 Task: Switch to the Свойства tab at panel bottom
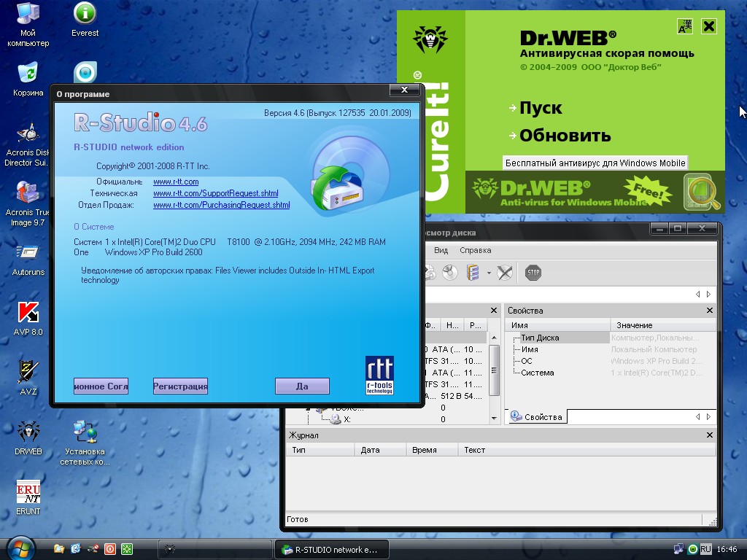536,416
